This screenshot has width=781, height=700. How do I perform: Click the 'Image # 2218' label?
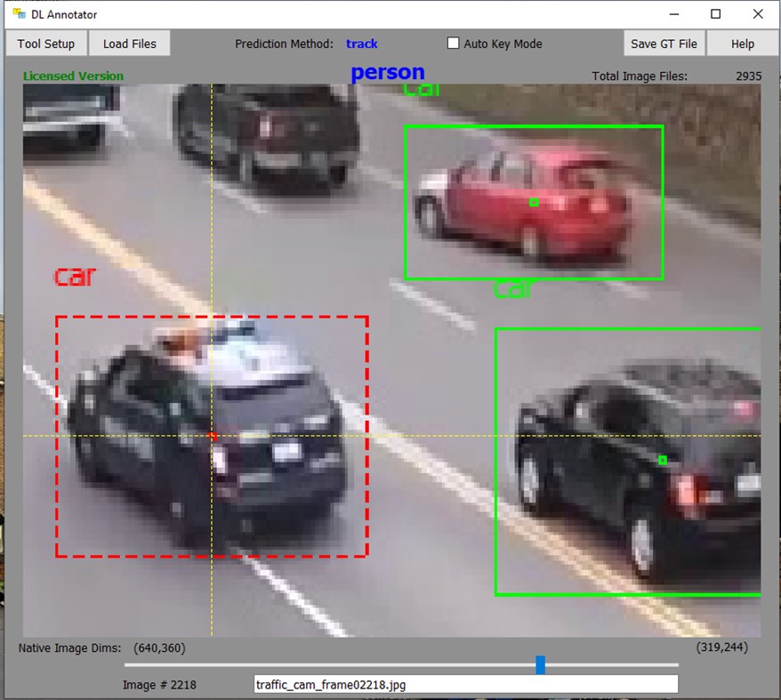pos(159,685)
